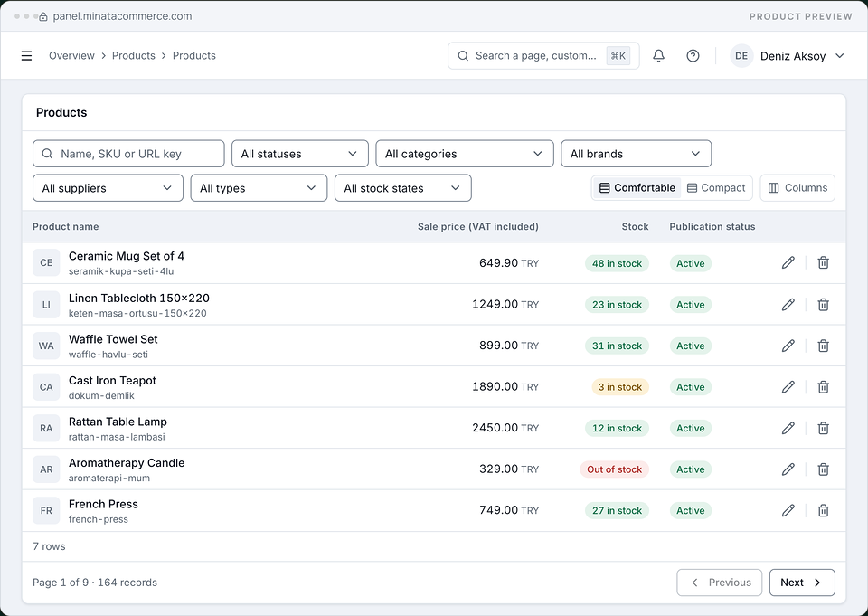Screen dimensions: 868x616
Task: Edit the Linen Tablecloth 150×220 product
Action: 788,305
